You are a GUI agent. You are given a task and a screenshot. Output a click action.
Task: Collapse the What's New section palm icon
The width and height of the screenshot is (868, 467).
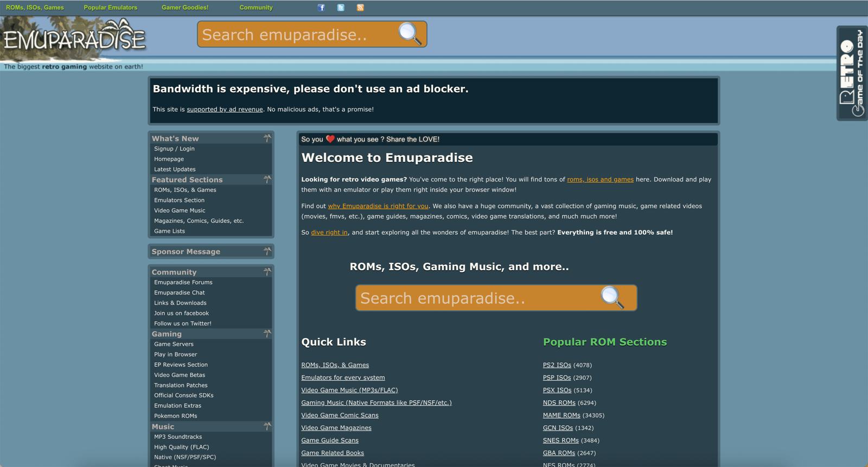coord(267,138)
